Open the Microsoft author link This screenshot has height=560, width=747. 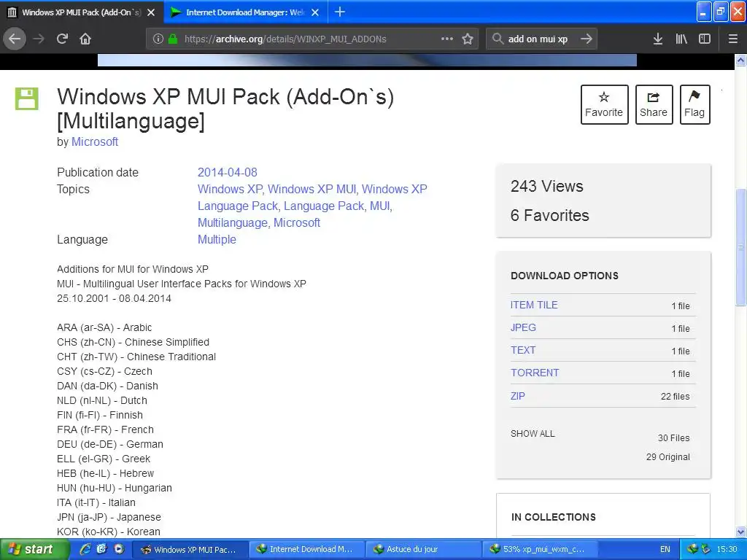95,142
